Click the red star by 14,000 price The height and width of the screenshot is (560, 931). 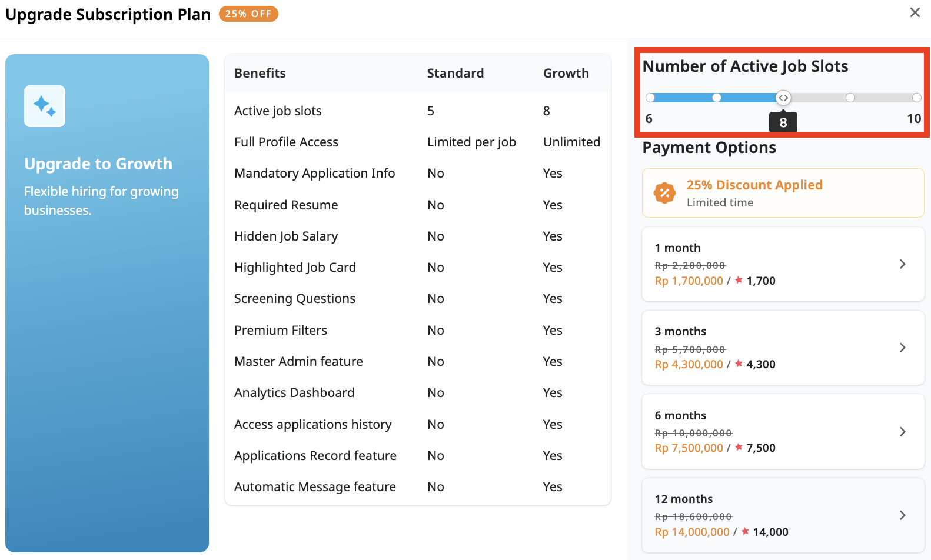745,531
